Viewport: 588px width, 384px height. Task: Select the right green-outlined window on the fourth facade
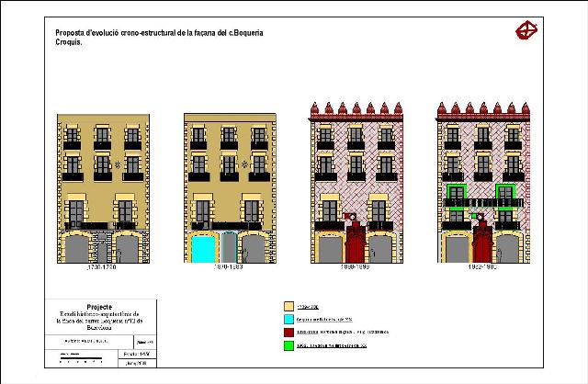(505, 194)
